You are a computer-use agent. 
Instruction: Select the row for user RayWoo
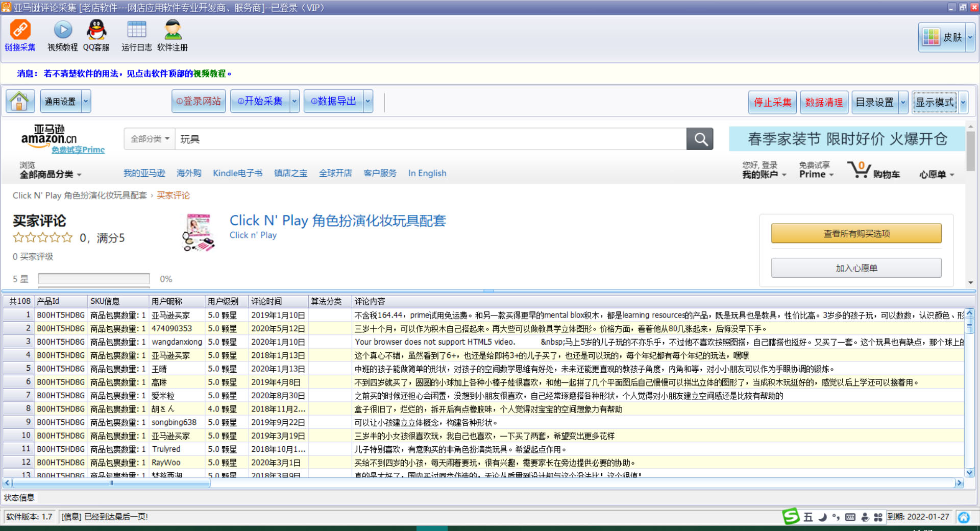[483, 463]
